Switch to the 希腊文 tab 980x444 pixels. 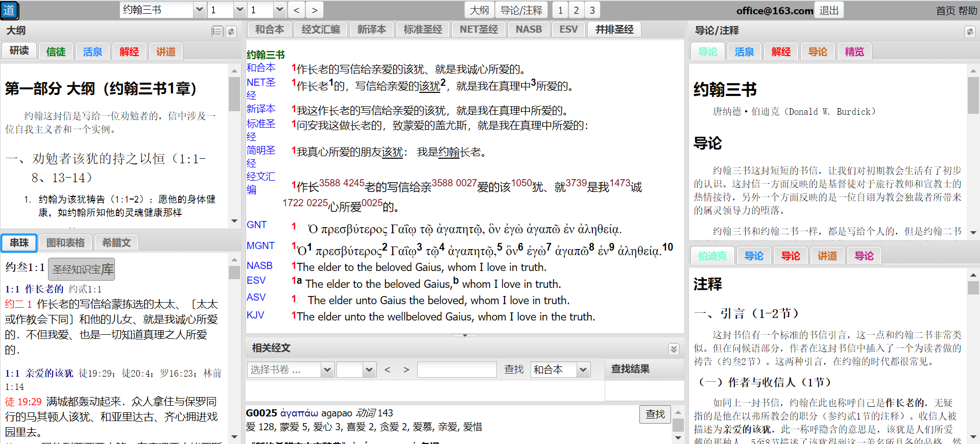pos(116,243)
